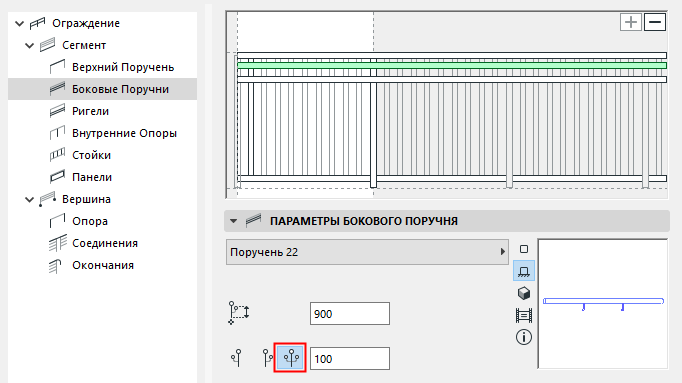Click the Боковые Поручни icon in tree
This screenshot has height=383, width=682.
[x=57, y=89]
